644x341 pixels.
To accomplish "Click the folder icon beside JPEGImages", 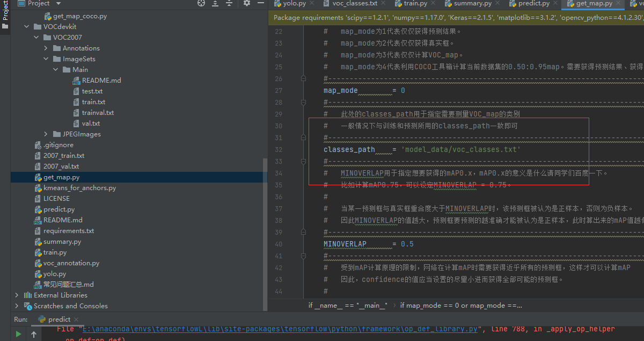I will pyautogui.click(x=57, y=134).
